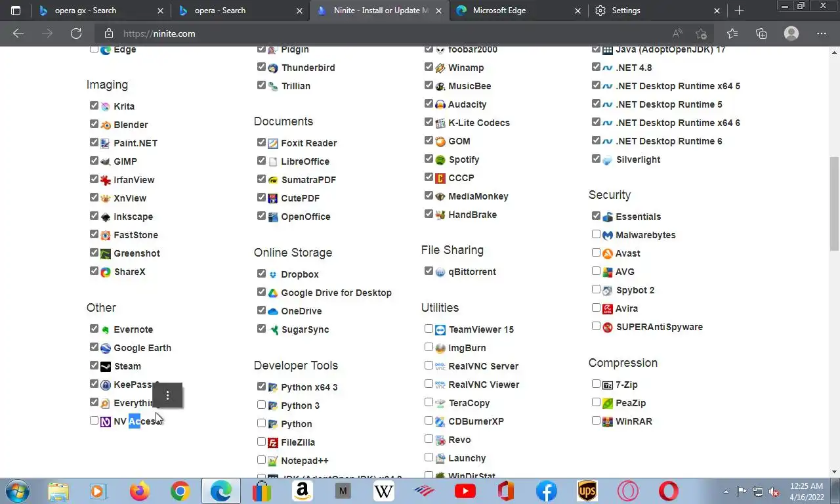Viewport: 840px width, 504px height.
Task: Switch to the opera - Search tab
Action: [241, 10]
